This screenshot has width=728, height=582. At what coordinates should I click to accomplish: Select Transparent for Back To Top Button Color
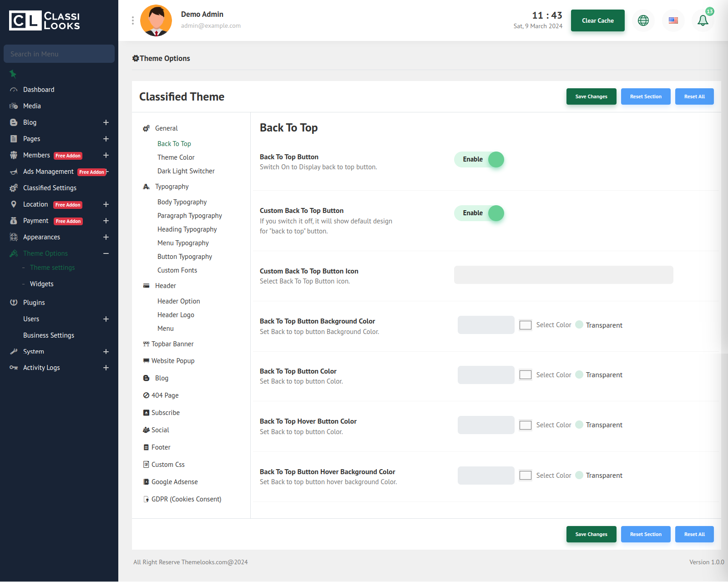[x=579, y=375]
